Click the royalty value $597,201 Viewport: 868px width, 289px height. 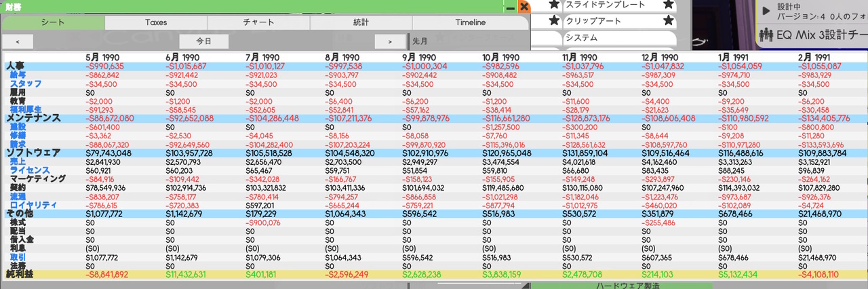pyautogui.click(x=260, y=205)
